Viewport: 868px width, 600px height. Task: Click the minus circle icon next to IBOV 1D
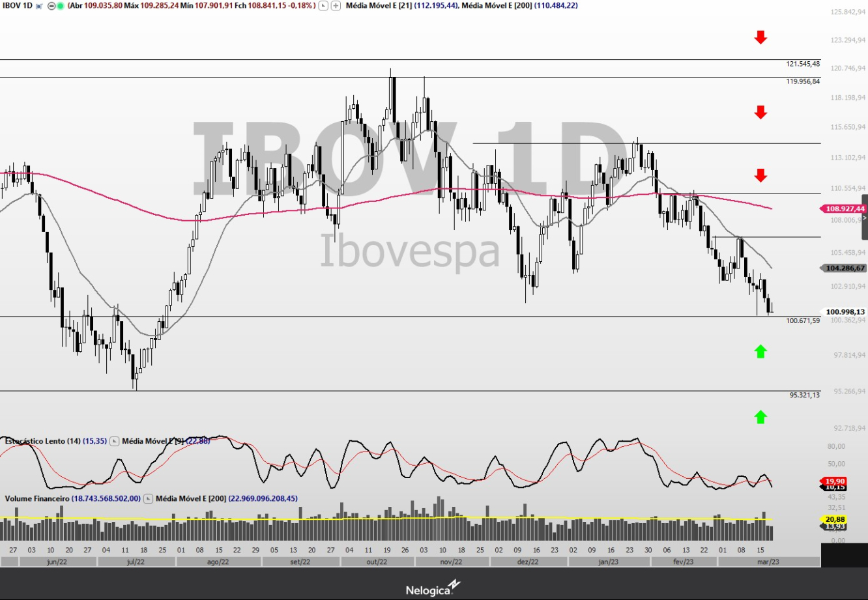coord(51,6)
